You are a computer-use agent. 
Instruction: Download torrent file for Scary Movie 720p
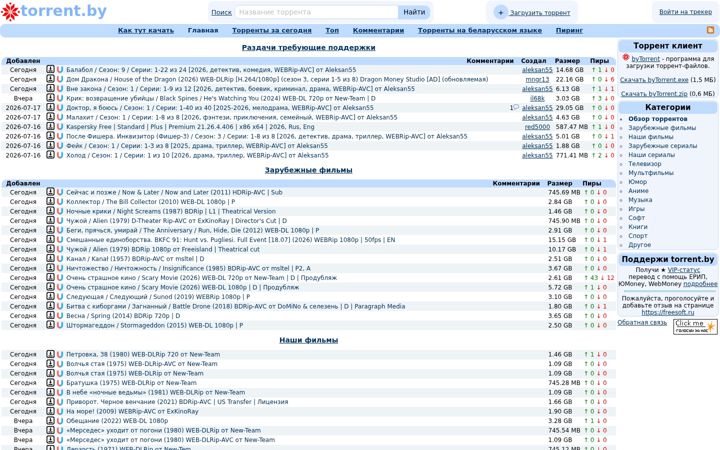[x=51, y=277]
